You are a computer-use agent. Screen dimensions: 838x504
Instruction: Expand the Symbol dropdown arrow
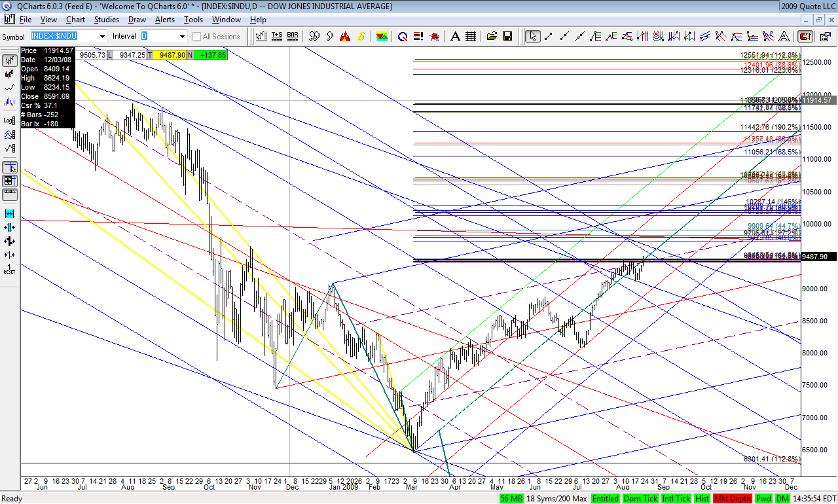tap(102, 37)
